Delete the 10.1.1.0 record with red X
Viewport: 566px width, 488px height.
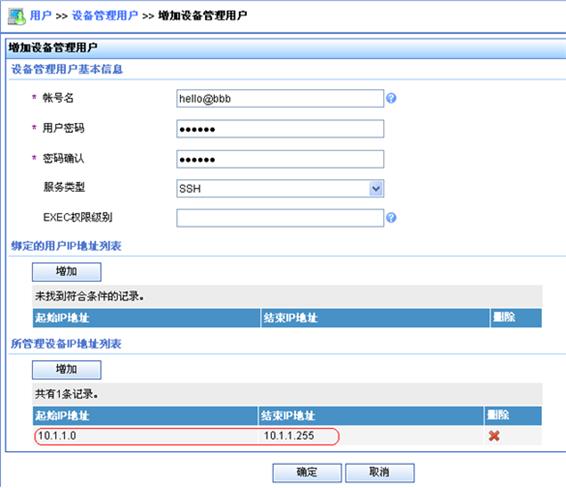[x=494, y=436]
